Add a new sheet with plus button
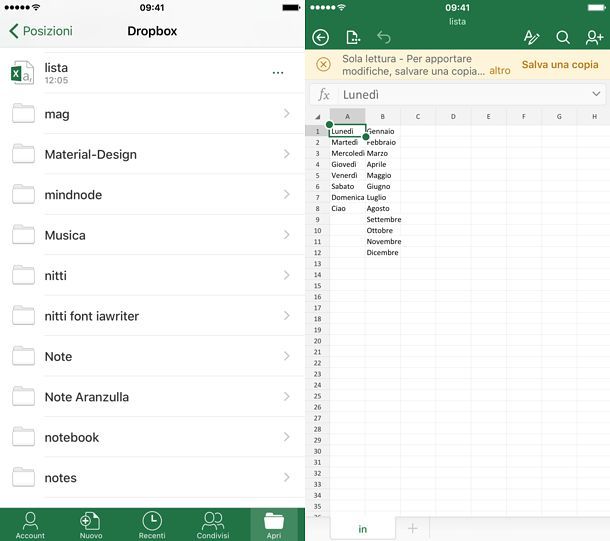The height and width of the screenshot is (541, 610). click(x=412, y=529)
